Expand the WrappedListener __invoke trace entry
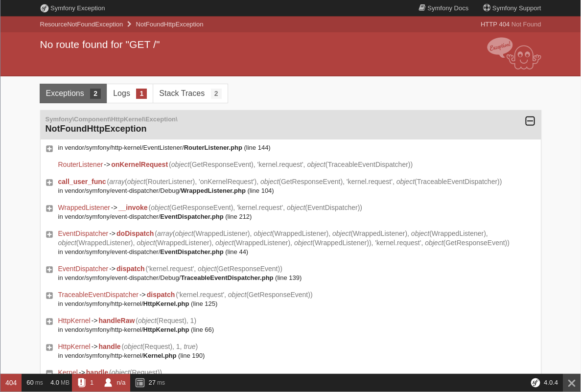The image size is (581, 392). coord(49,208)
